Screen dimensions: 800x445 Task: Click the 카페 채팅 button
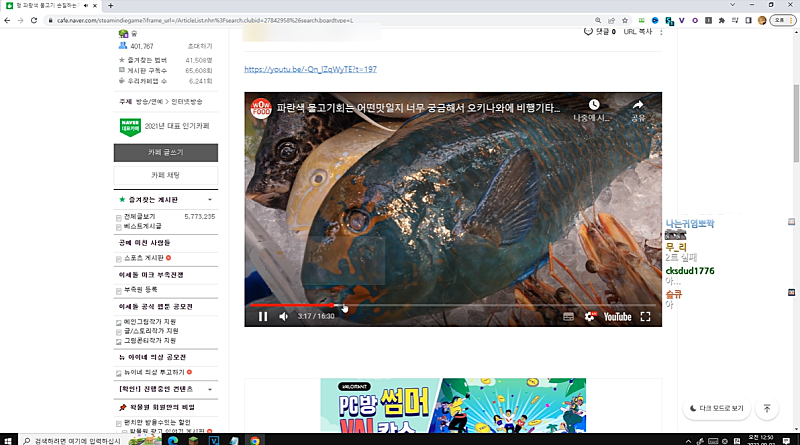click(165, 175)
